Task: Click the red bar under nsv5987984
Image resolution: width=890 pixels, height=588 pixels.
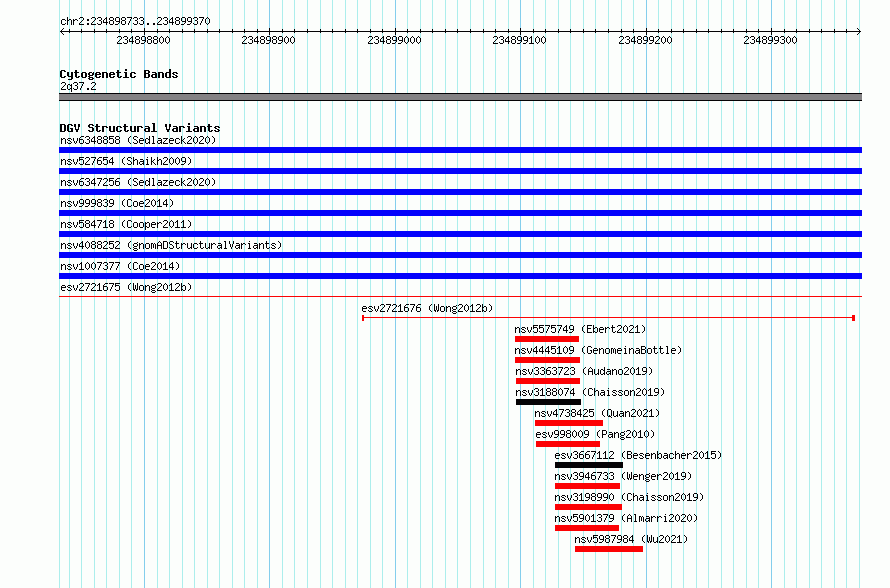Action: (x=608, y=549)
